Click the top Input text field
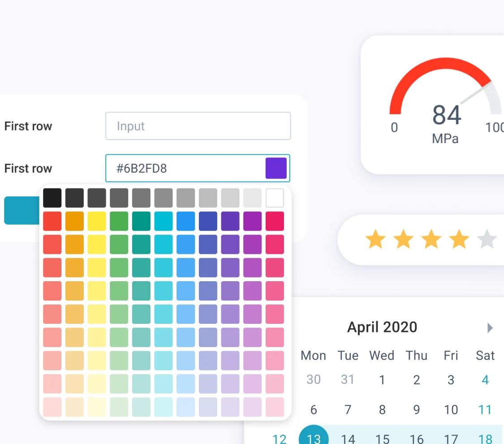 tap(198, 126)
